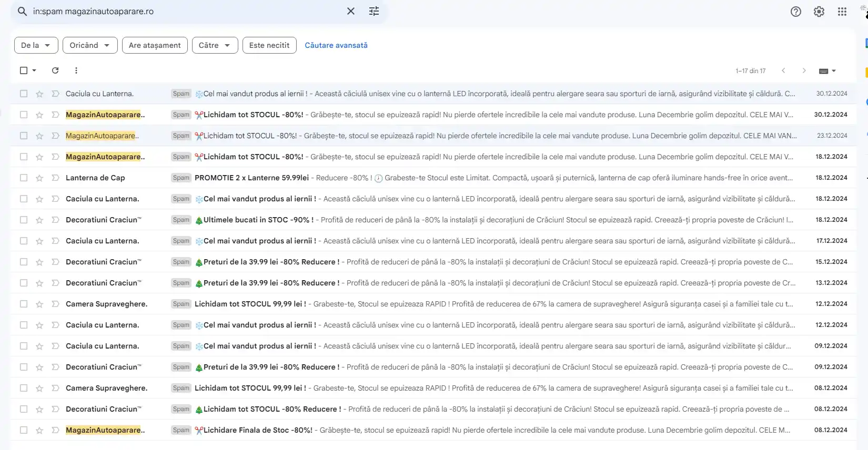Click the search box with in:spam query
The height and width of the screenshot is (450, 868).
184,11
